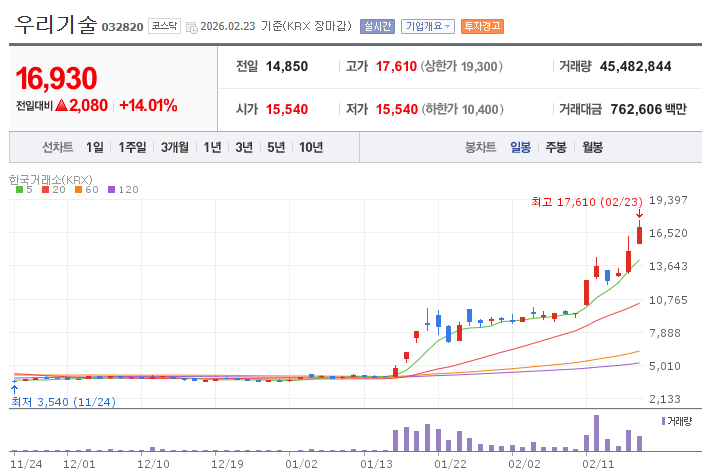Viewport: 702px width, 475px height.
Task: Click the lower limit text 하한가 10,400
Action: click(462, 109)
